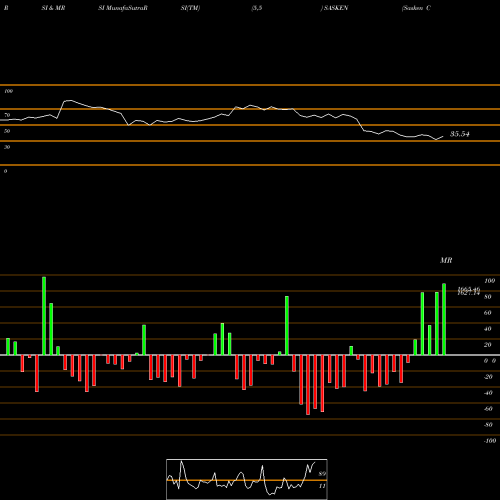Click the -100 label on the MR axis
500x500 pixels.
(490, 441)
